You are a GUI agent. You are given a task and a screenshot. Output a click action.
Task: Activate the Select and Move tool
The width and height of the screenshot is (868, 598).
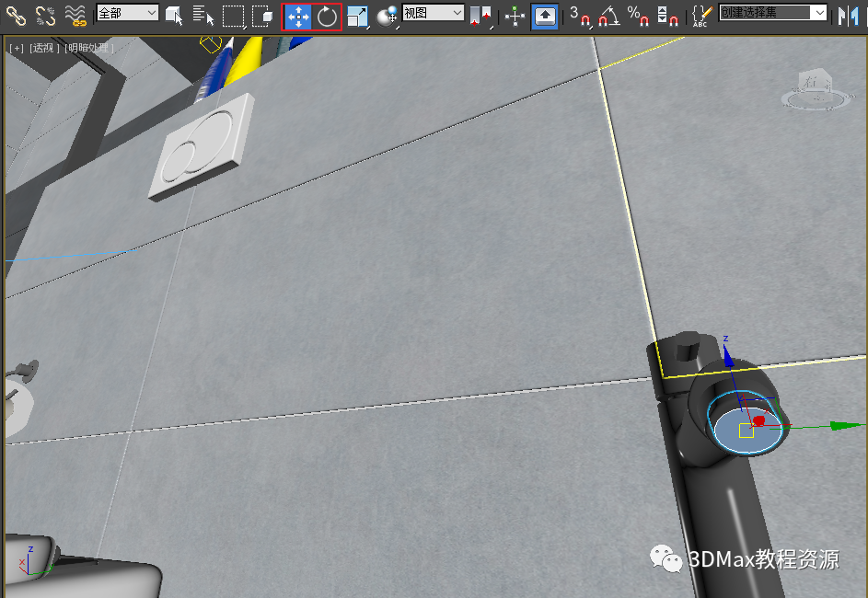[x=298, y=17]
